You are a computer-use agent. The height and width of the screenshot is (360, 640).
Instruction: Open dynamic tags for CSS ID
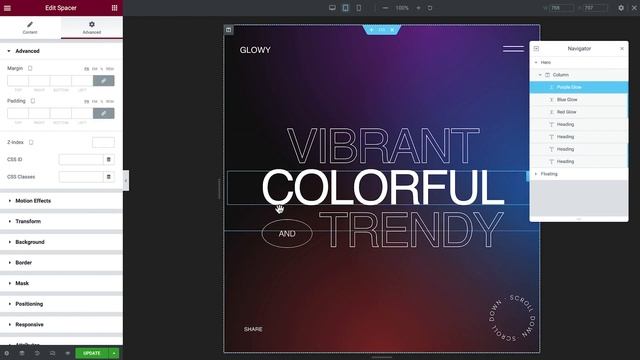tap(109, 159)
